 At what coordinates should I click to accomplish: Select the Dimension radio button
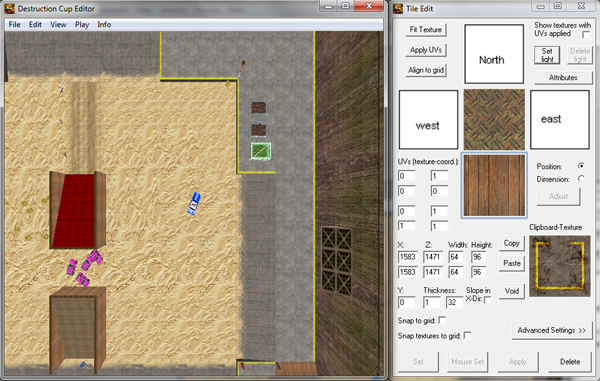pyautogui.click(x=581, y=179)
